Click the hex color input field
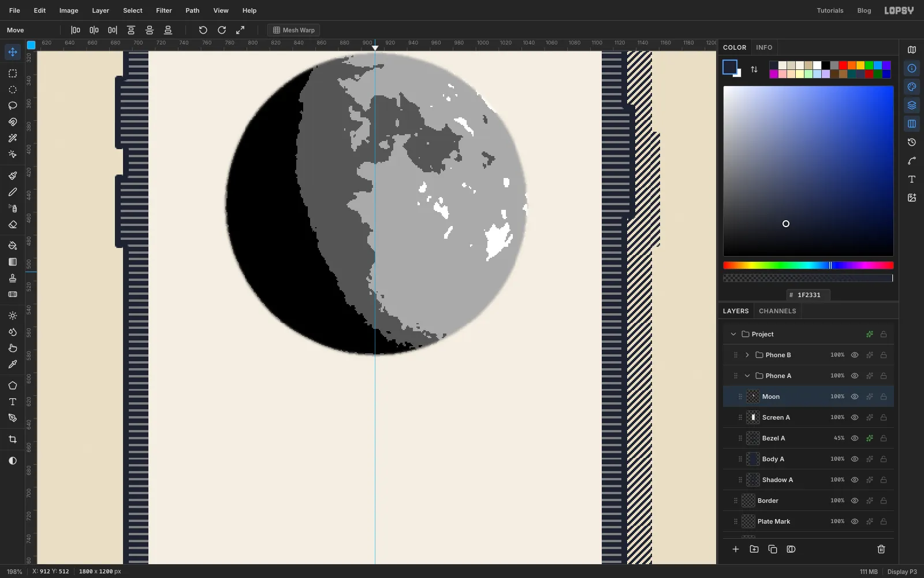This screenshot has width=924, height=578. click(x=808, y=295)
